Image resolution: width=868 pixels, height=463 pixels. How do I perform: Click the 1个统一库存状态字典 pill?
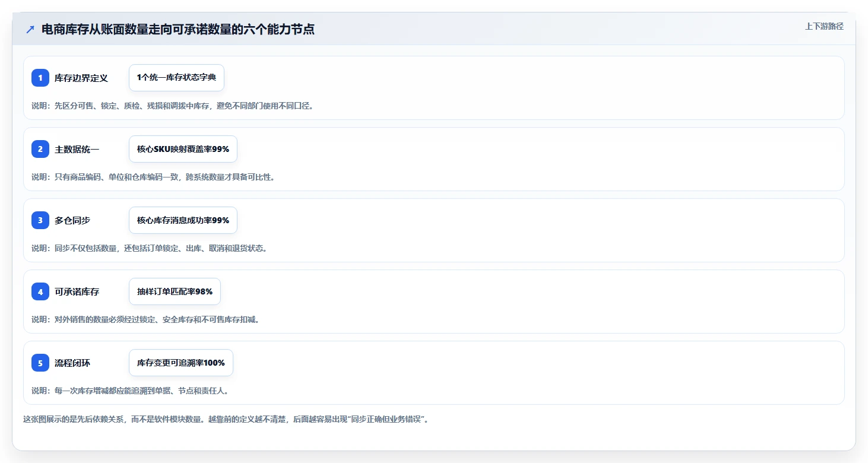coord(176,78)
